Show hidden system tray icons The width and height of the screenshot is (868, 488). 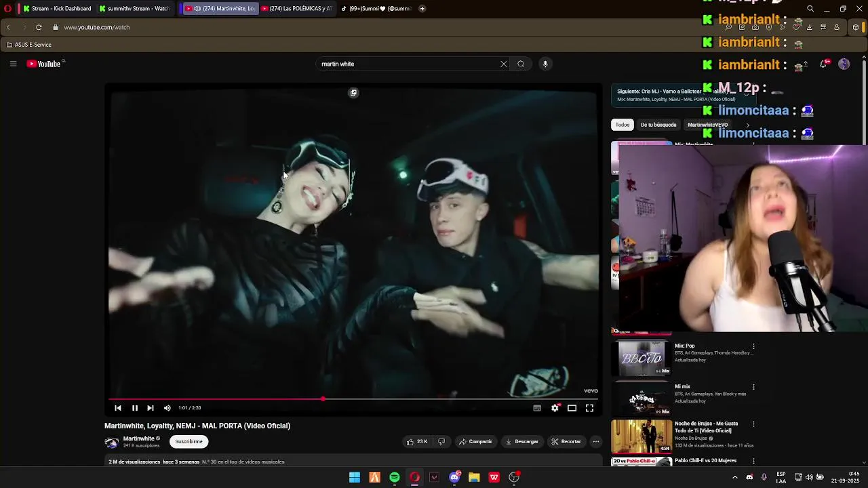pos(734,477)
